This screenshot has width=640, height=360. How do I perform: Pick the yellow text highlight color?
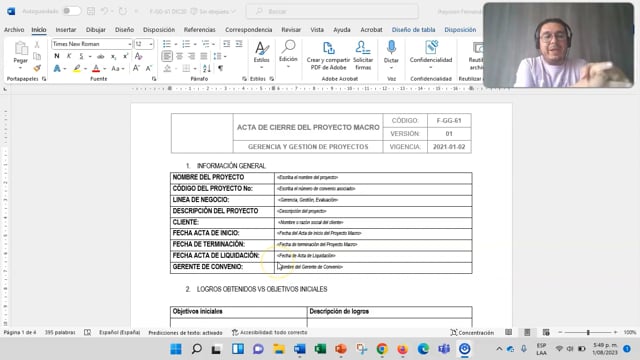[x=77, y=69]
